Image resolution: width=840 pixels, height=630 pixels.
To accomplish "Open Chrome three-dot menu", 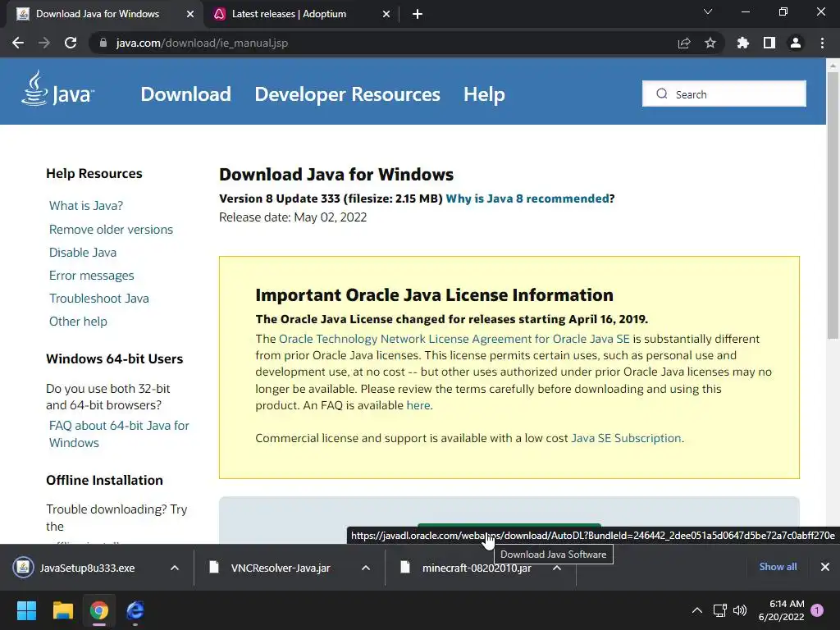I will pyautogui.click(x=822, y=43).
